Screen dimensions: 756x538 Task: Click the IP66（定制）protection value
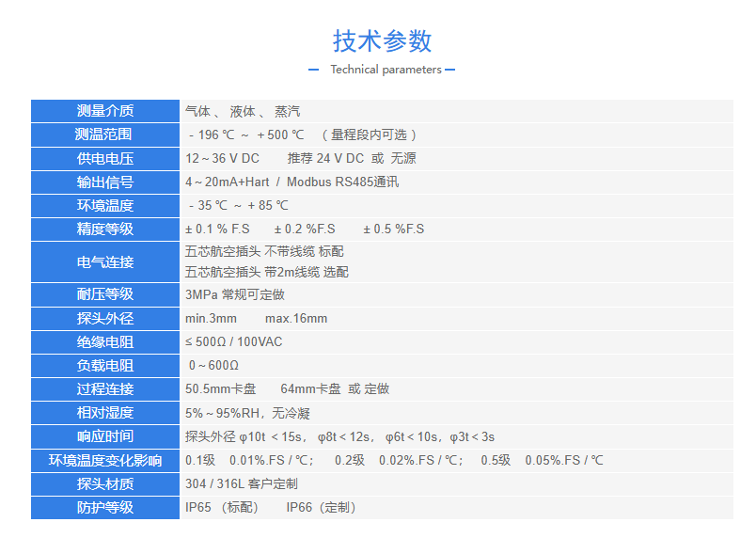pos(322,507)
